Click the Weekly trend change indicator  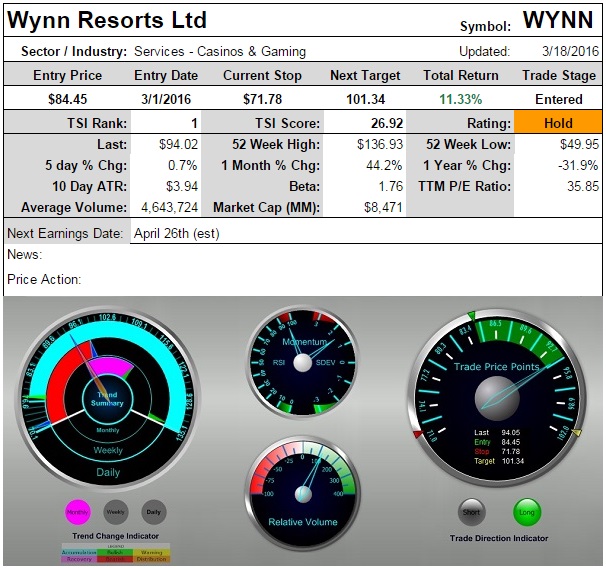click(116, 512)
